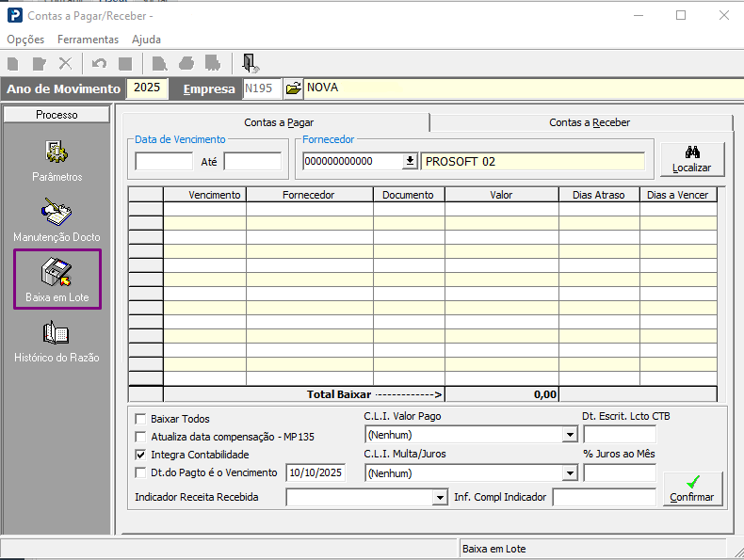Click the Empresa folder browse icon
Screen dimensions: 744x560
293,88
